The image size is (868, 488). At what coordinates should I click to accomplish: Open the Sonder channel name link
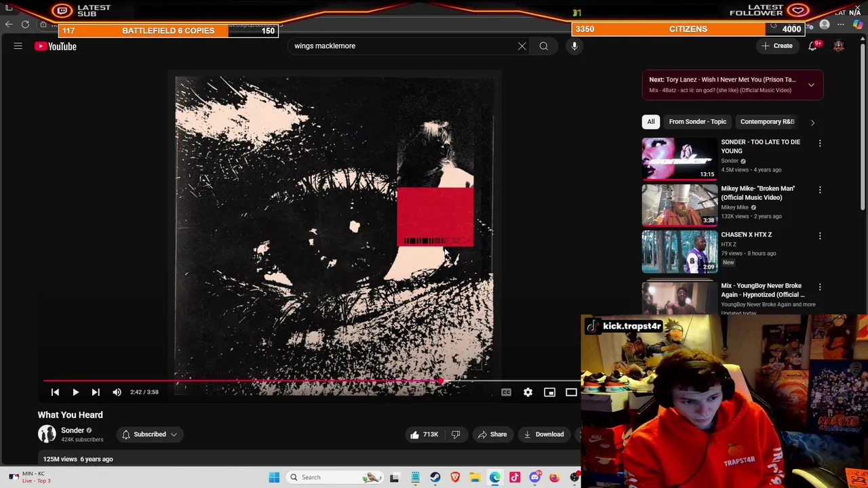[x=73, y=430]
